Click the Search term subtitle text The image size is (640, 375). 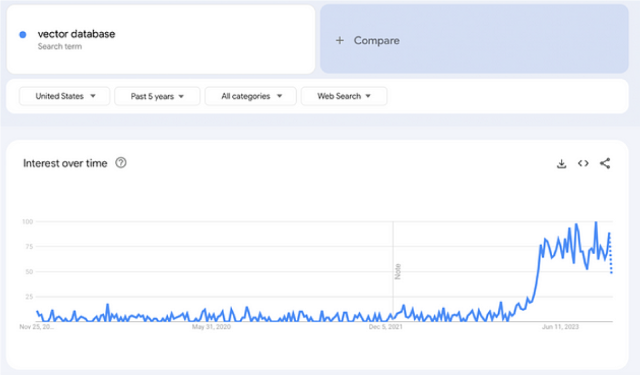click(x=60, y=47)
